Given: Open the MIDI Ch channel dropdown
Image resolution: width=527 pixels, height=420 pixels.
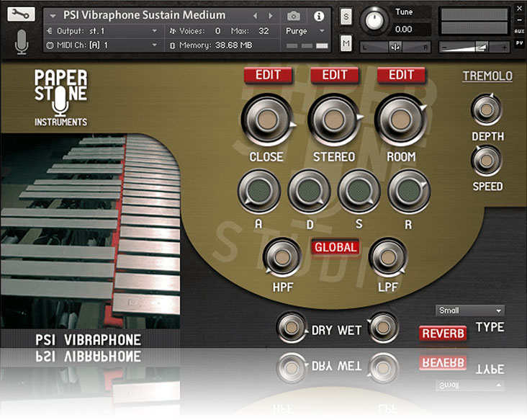Looking at the screenshot, I should click(102, 45).
